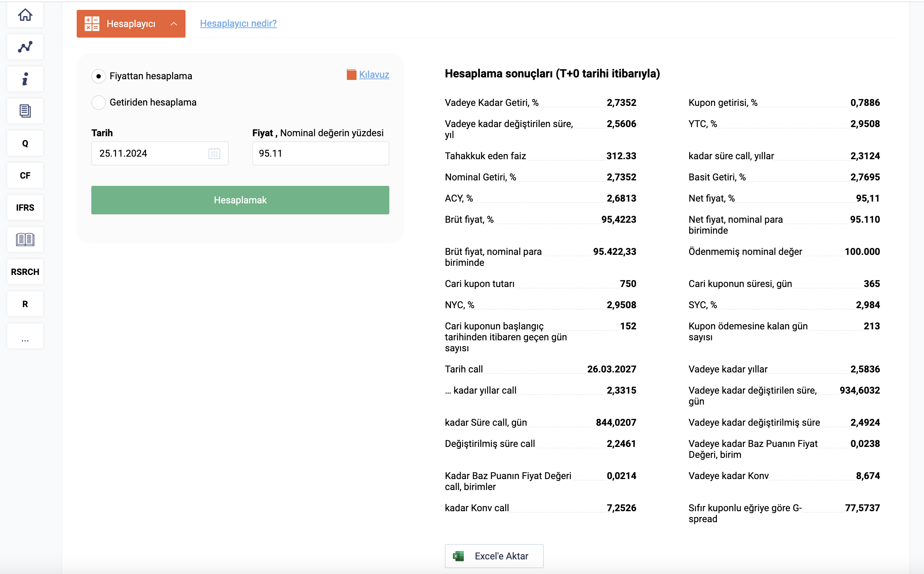The width and height of the screenshot is (924, 574).
Task: Open the chart graph sidebar icon
Action: point(25,47)
